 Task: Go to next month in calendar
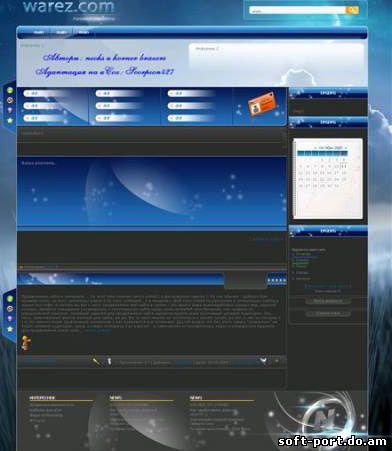[346, 147]
